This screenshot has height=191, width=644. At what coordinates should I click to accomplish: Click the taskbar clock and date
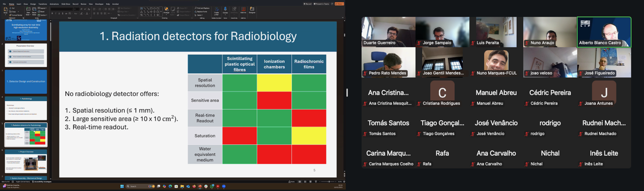[339, 186]
